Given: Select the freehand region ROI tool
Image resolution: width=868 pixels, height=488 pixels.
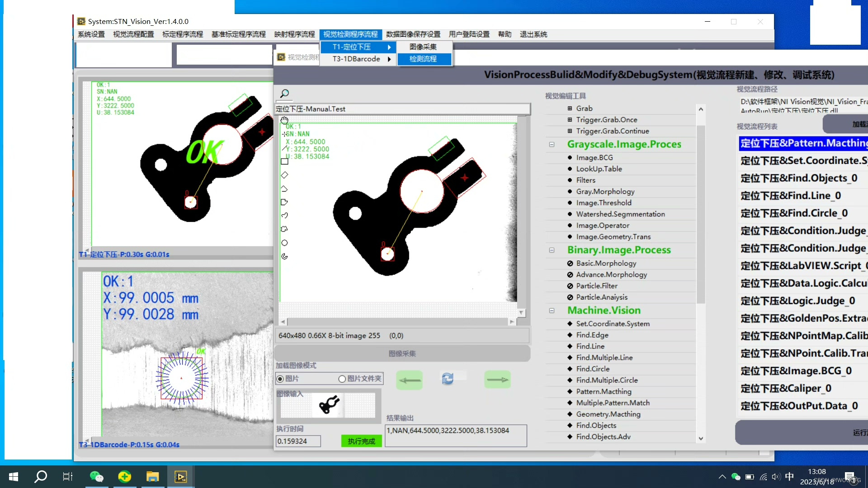Looking at the screenshot, I should click(284, 229).
